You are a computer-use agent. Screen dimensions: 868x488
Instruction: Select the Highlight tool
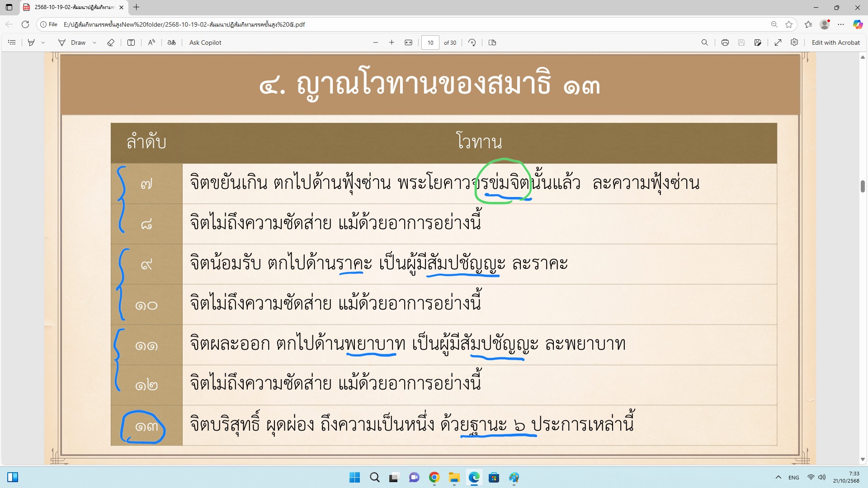click(x=31, y=42)
